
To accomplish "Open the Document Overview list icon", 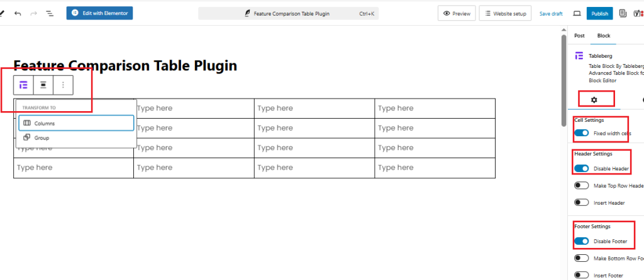I will [x=50, y=13].
